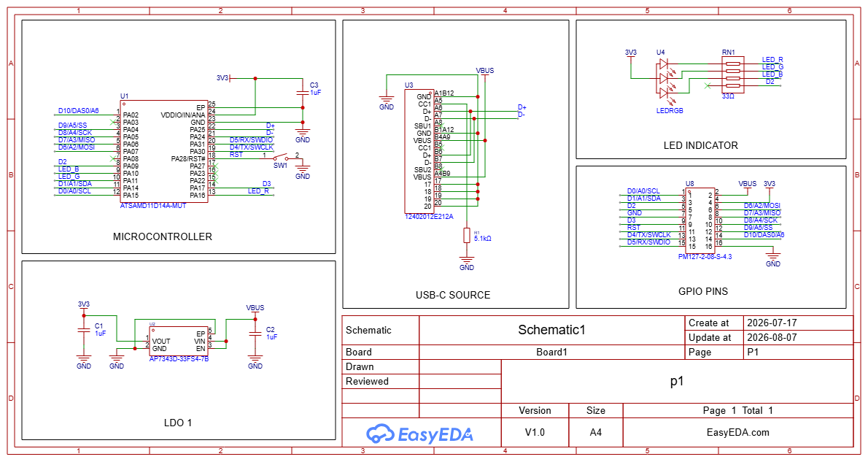Select the C2 capacitor symbol near VBUS

(255, 333)
